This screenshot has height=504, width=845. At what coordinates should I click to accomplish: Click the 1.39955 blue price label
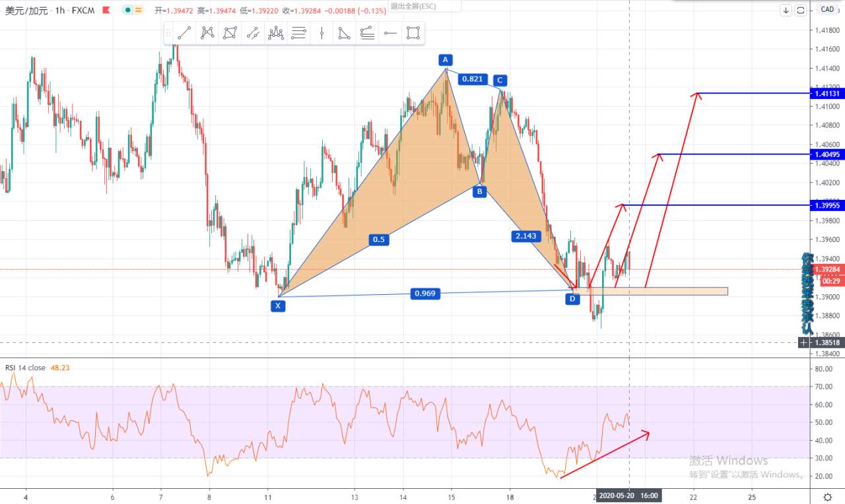pos(827,206)
